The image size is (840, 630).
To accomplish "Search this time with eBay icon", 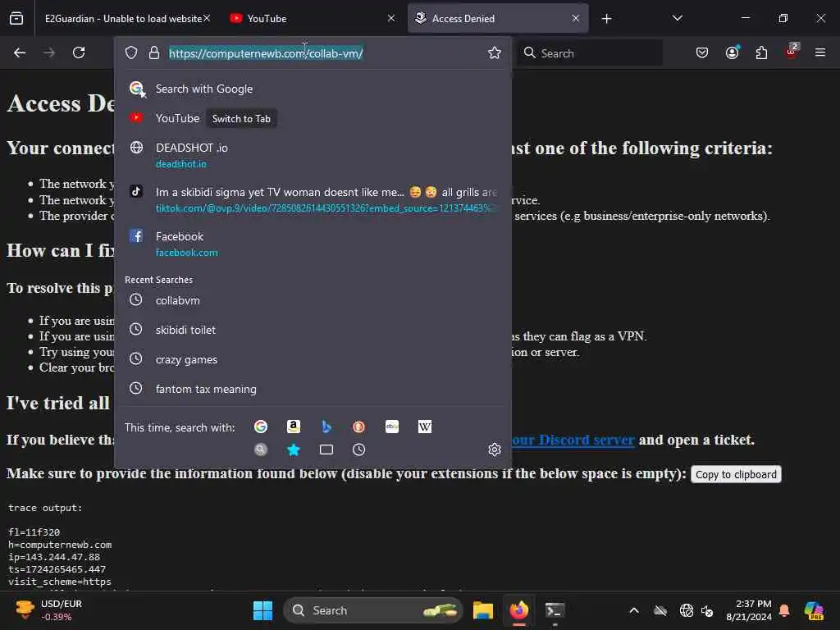I will tap(391, 427).
